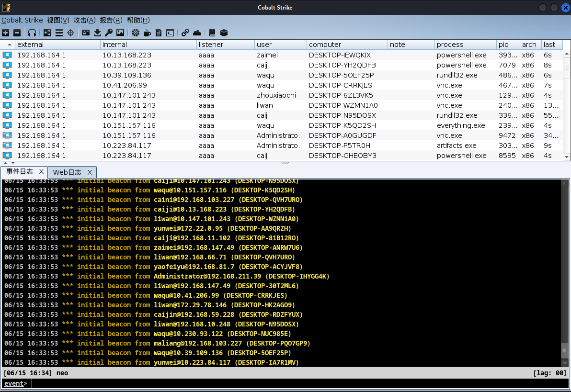Switch to the Web日志 tab
Viewport: 571px width, 392px height.
pos(67,172)
